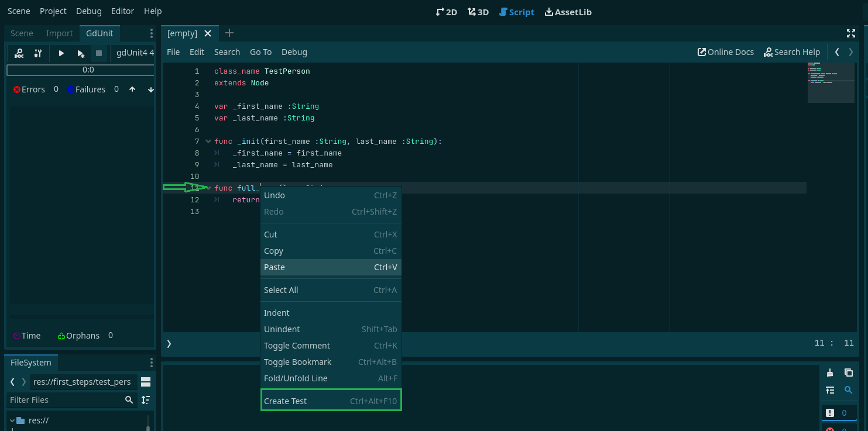Fold the _init function with its arrow
Viewport: 868px width, 431px height.
(208, 141)
